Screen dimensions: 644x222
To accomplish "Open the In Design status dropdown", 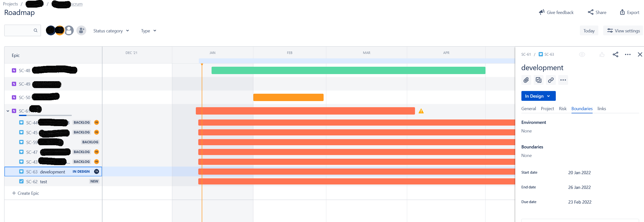I will pos(538,96).
